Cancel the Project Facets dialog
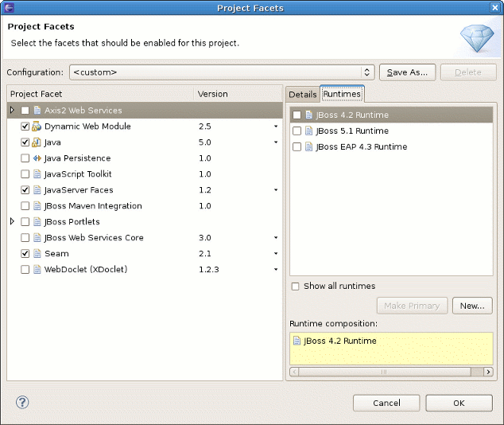Viewport: 504px width, 425px height. (x=386, y=403)
